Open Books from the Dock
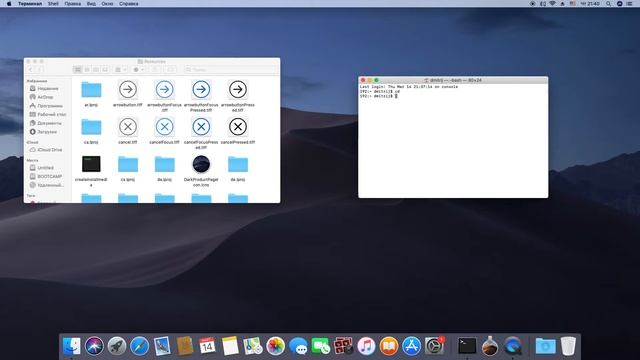Viewport: 640px width, 360px height. click(389, 346)
